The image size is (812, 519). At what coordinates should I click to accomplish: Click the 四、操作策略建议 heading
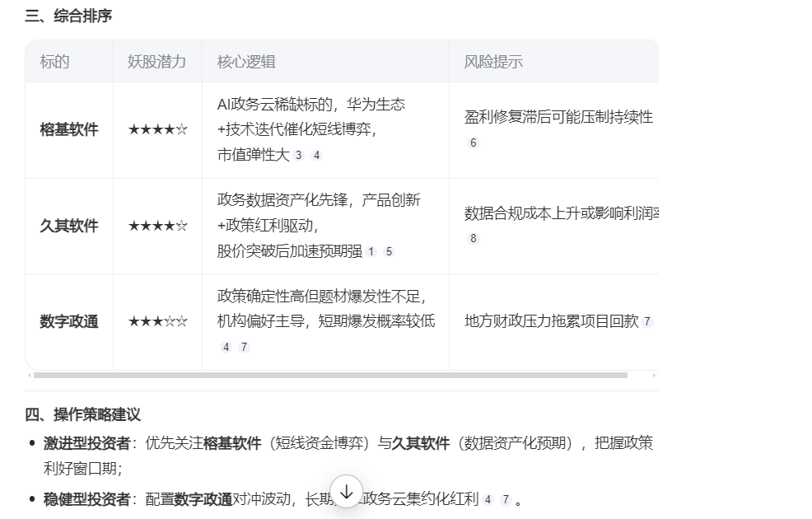pos(83,414)
